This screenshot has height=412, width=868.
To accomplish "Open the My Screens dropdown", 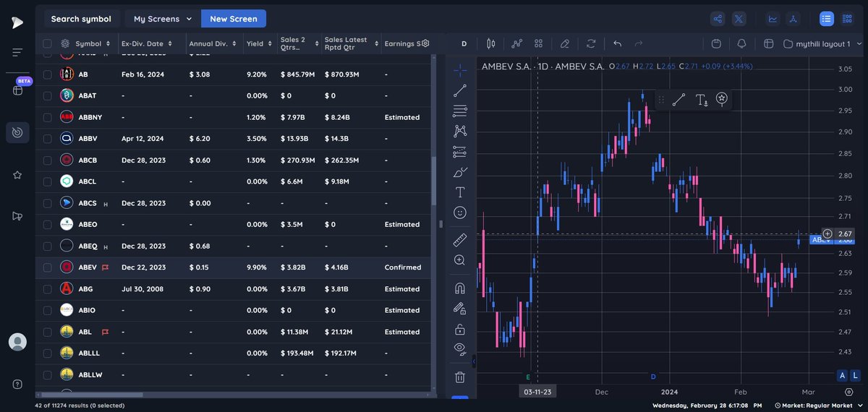I will coord(163,19).
